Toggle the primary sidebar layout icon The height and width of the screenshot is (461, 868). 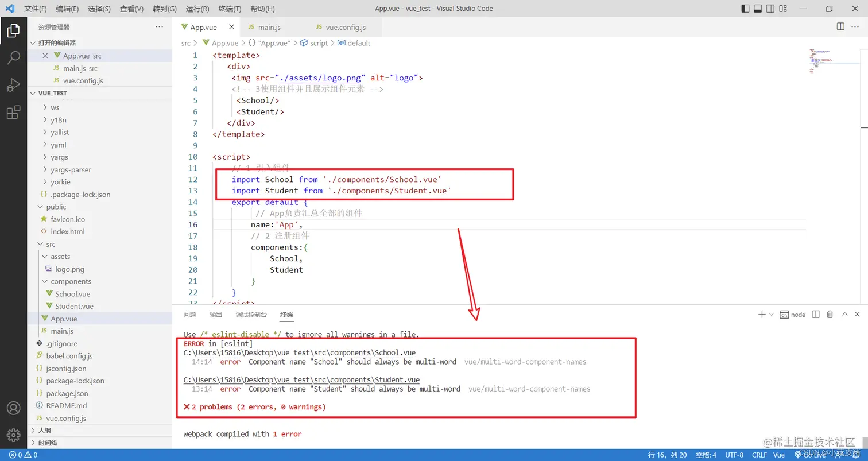coord(745,9)
